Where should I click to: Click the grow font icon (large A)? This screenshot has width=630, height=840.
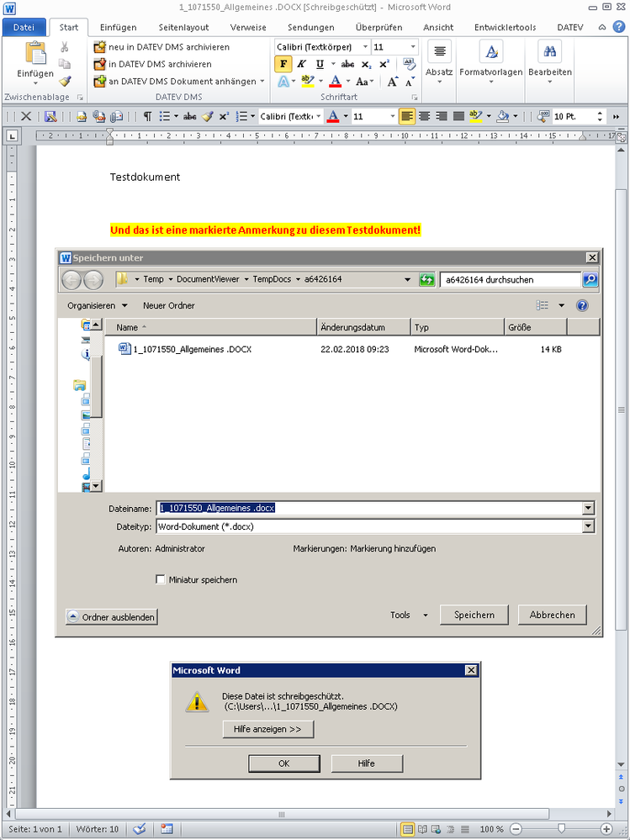(393, 82)
